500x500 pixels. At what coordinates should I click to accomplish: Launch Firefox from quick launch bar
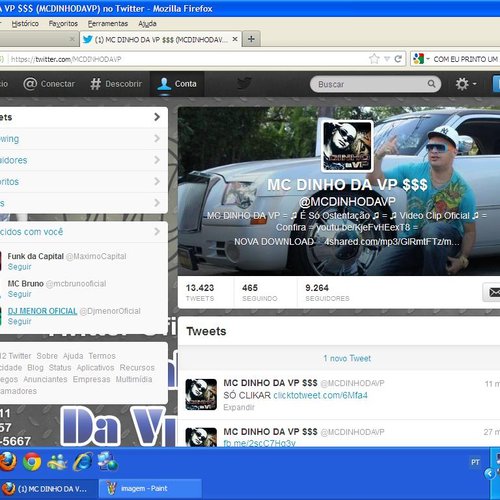tap(7, 462)
